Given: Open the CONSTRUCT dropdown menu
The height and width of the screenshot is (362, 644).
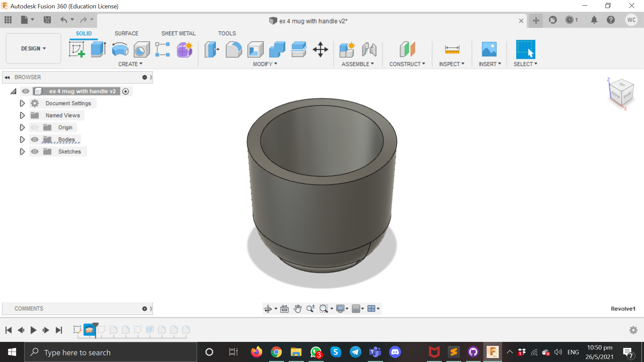Looking at the screenshot, I should pos(407,64).
